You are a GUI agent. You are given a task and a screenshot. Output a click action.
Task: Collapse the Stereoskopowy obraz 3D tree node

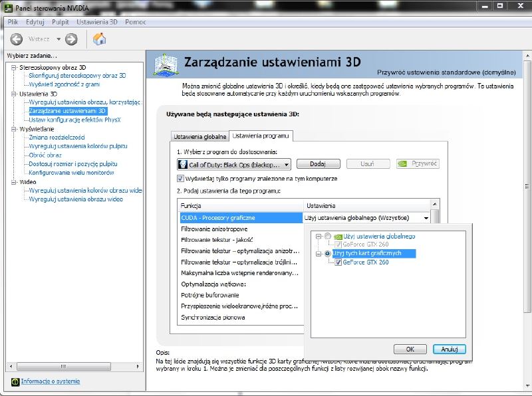click(x=13, y=68)
